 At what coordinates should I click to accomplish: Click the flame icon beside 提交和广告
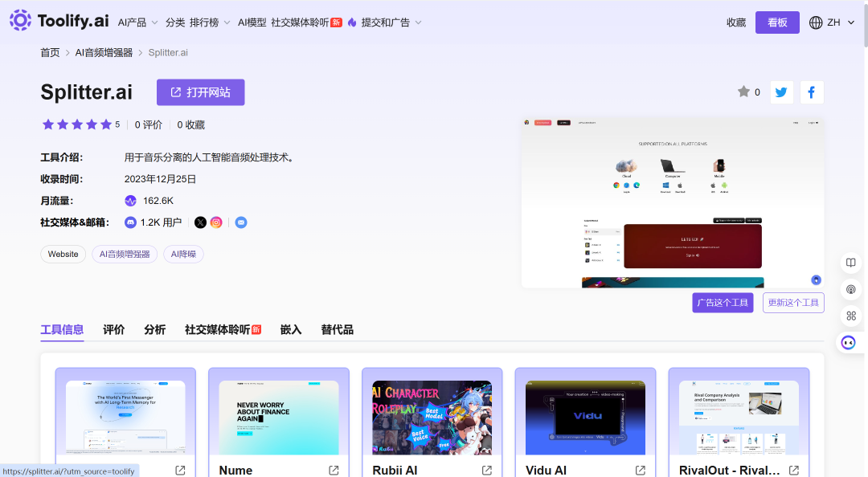pos(352,22)
